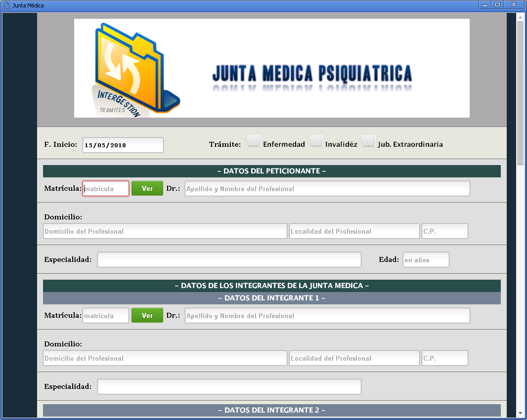
Task: Click the vertical scrollbar thumb
Action: [x=520, y=93]
